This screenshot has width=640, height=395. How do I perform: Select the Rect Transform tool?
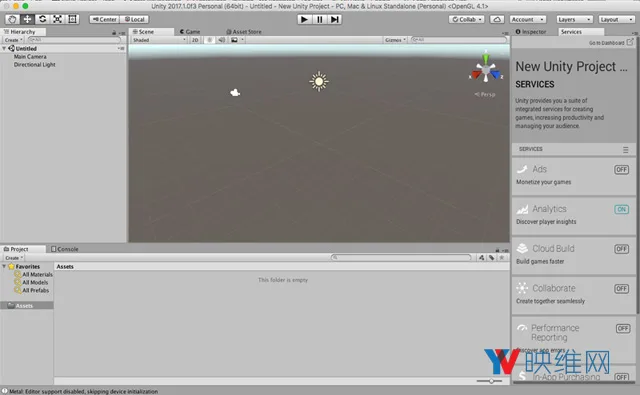pyautogui.click(x=72, y=19)
